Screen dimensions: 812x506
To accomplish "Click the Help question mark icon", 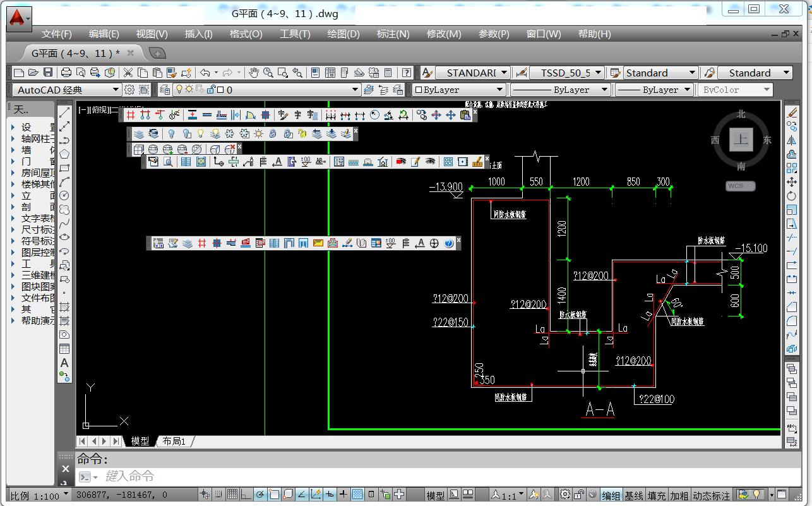I will 407,73.
